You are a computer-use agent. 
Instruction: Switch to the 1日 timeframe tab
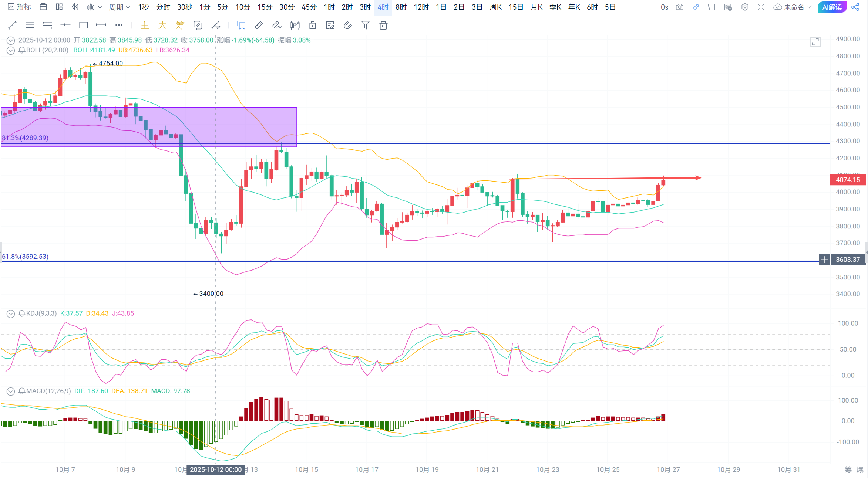point(441,7)
